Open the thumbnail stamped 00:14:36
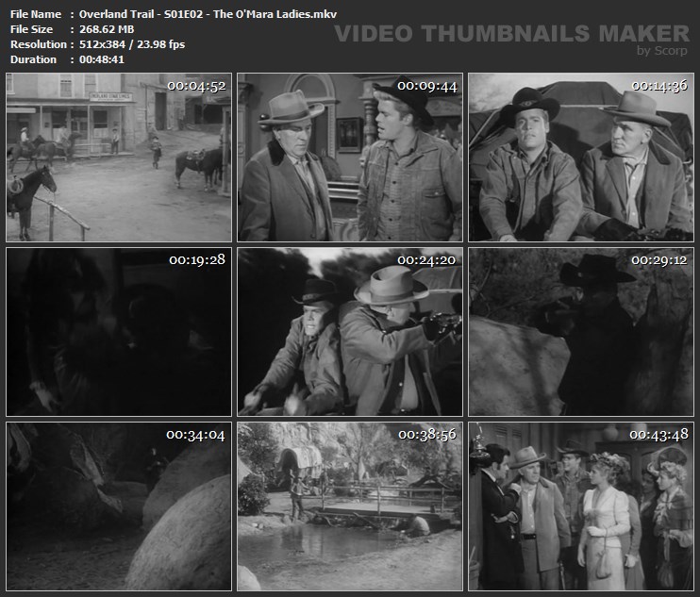Image resolution: width=700 pixels, height=597 pixels. [581, 158]
